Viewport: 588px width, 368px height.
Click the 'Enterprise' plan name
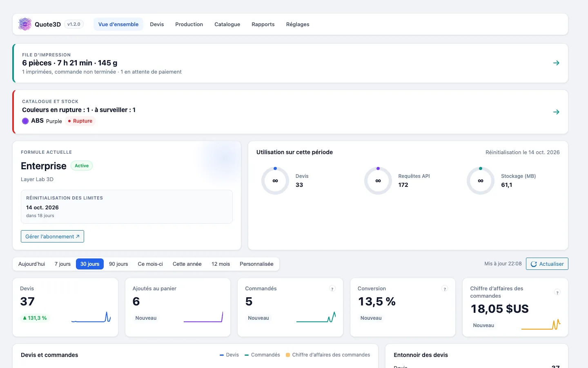tap(44, 166)
